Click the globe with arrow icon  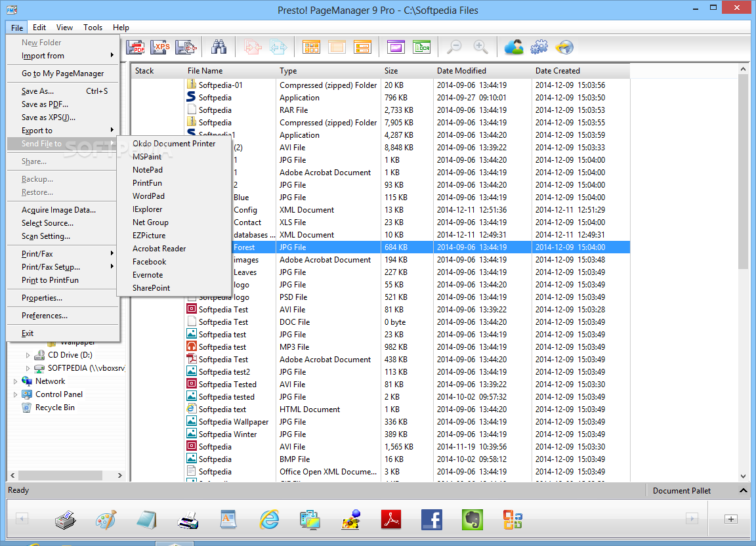pos(564,47)
